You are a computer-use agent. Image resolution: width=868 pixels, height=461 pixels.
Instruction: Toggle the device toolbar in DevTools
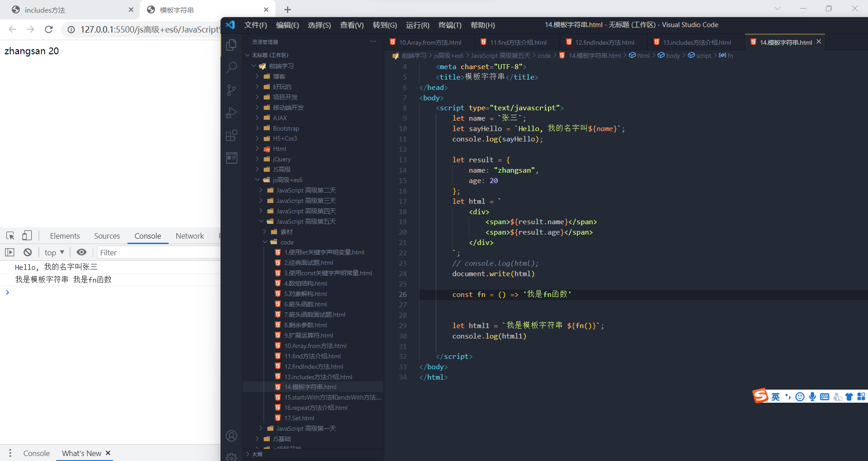click(x=27, y=235)
